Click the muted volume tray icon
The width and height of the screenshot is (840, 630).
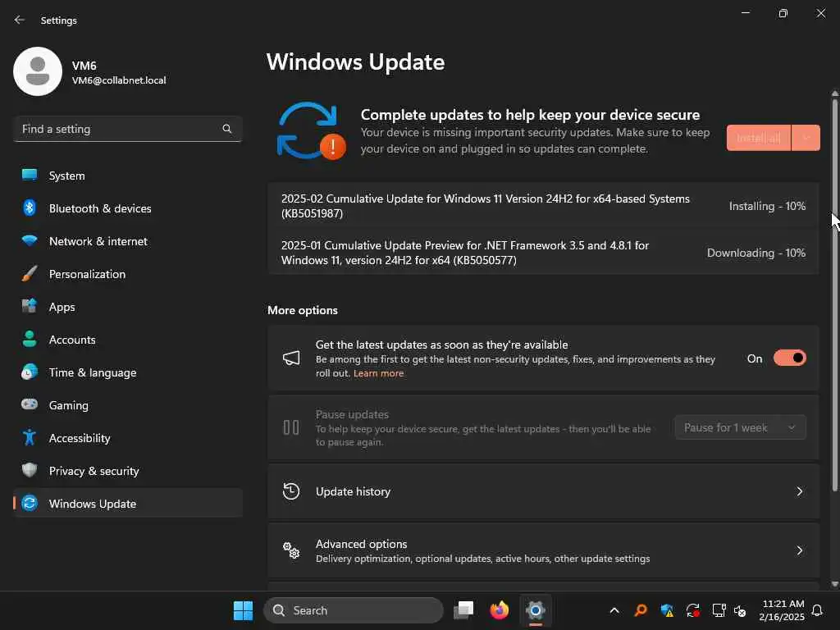click(740, 610)
